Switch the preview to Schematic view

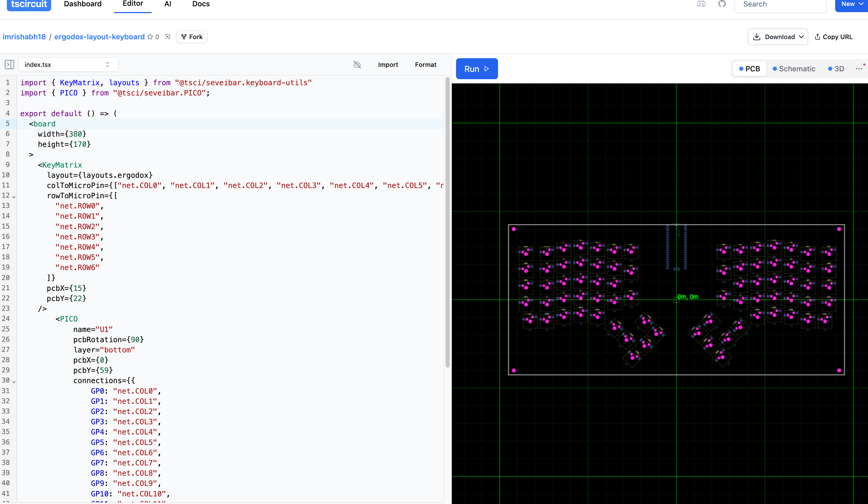pyautogui.click(x=793, y=68)
